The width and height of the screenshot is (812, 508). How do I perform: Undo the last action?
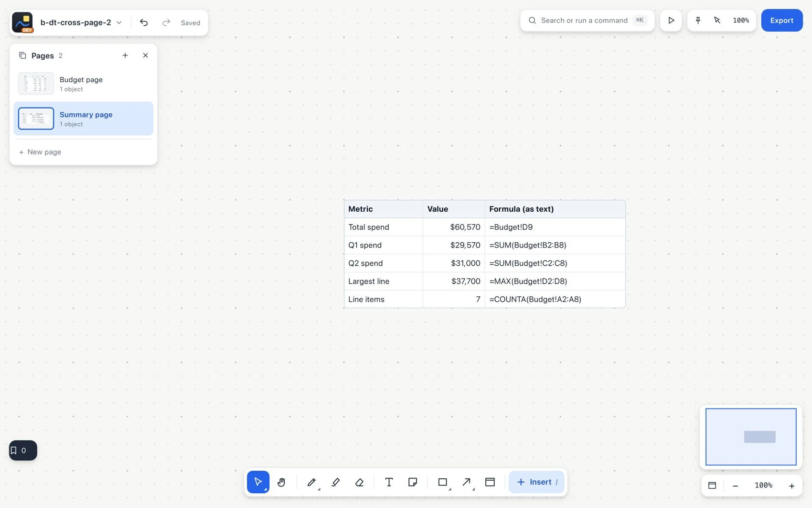(x=144, y=22)
